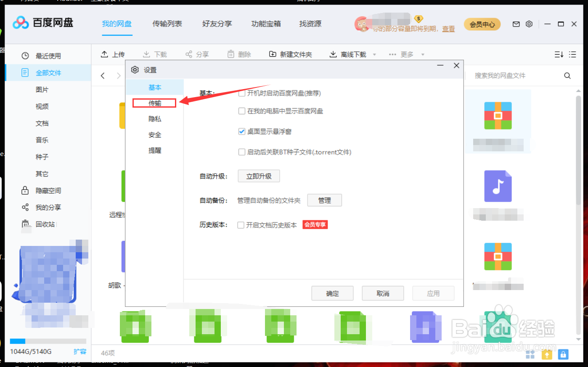The image size is (588, 367).
Task: Click the 扩容 expand capacity link
Action: (x=80, y=351)
